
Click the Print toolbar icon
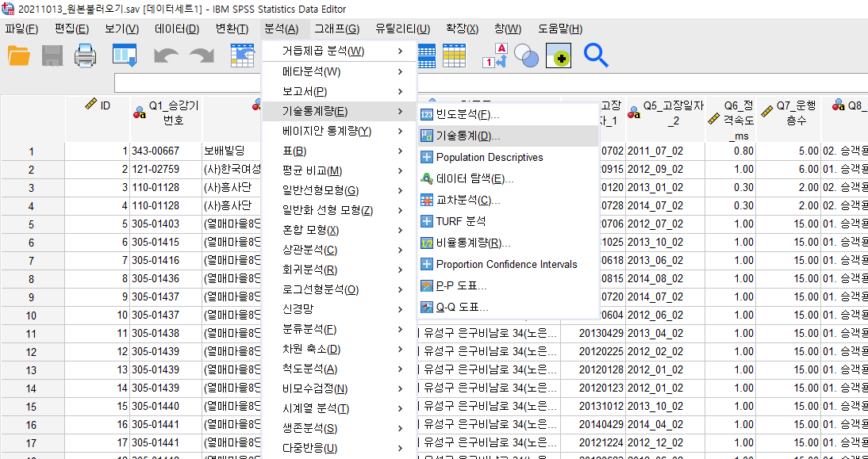click(x=86, y=55)
